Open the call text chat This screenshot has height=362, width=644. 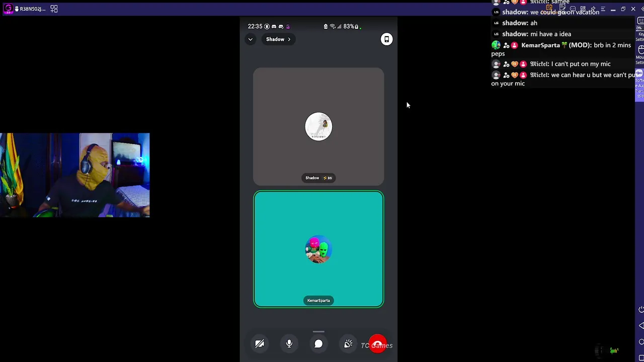click(318, 344)
